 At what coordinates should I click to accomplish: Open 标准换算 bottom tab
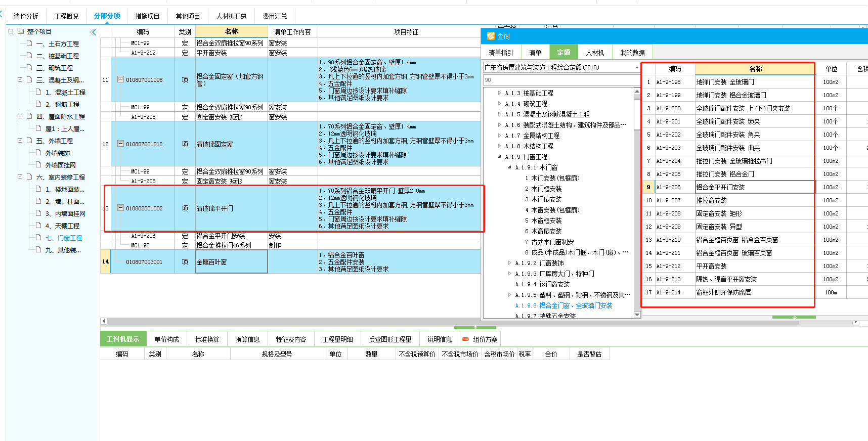click(207, 339)
